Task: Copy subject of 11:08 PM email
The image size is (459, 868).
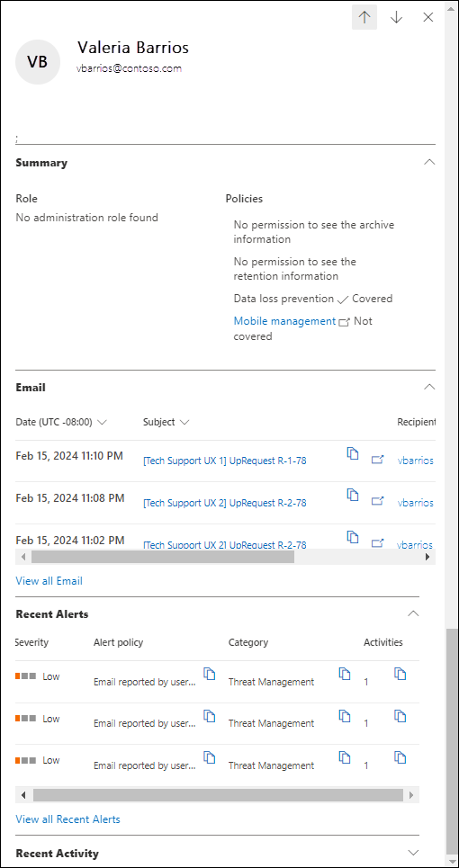Action: click(353, 495)
